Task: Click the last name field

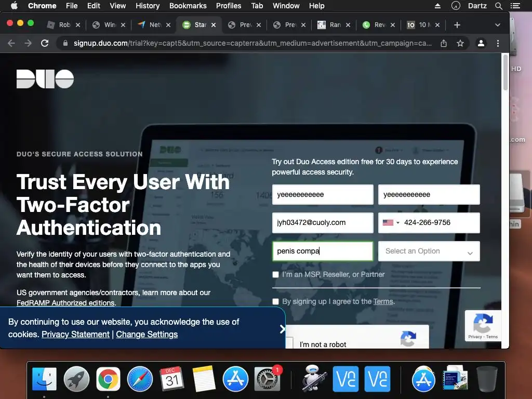Action: [x=429, y=194]
